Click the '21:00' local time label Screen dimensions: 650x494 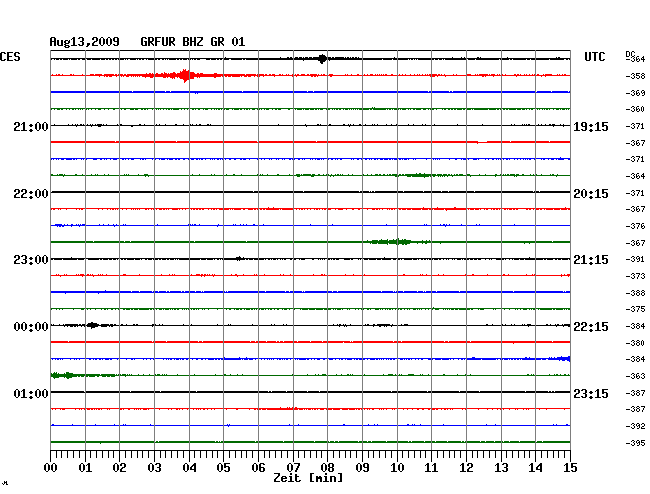click(31, 126)
